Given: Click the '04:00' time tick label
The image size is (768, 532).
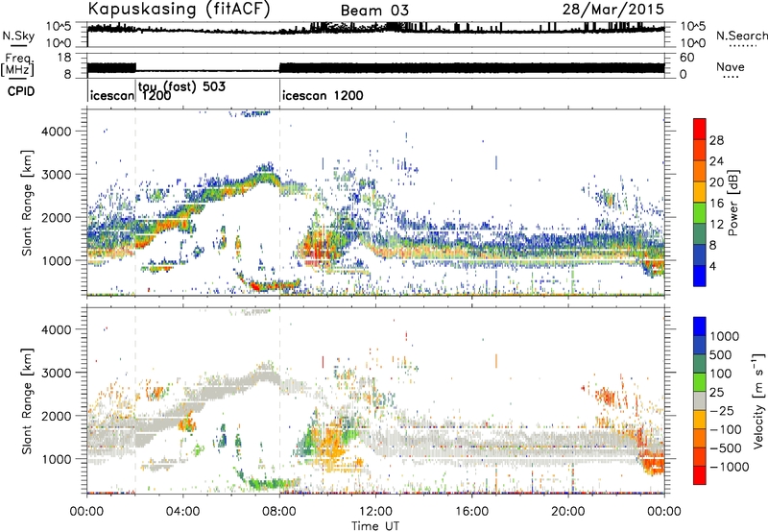Looking at the screenshot, I should 182,512.
